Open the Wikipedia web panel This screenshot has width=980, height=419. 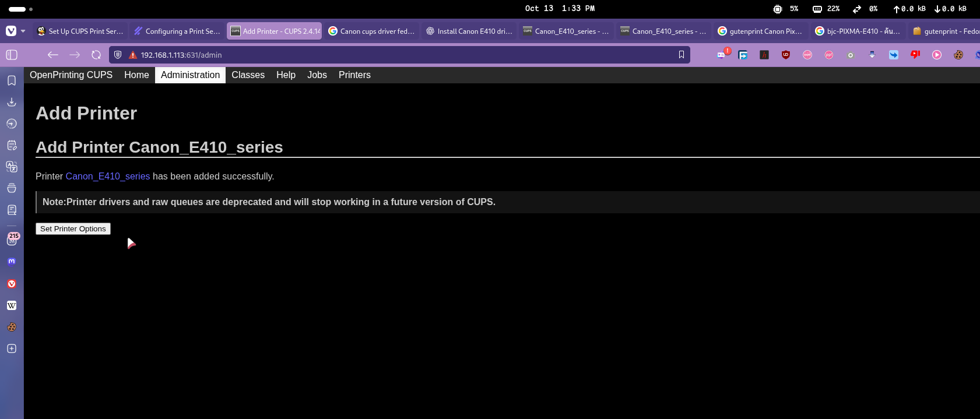12,305
